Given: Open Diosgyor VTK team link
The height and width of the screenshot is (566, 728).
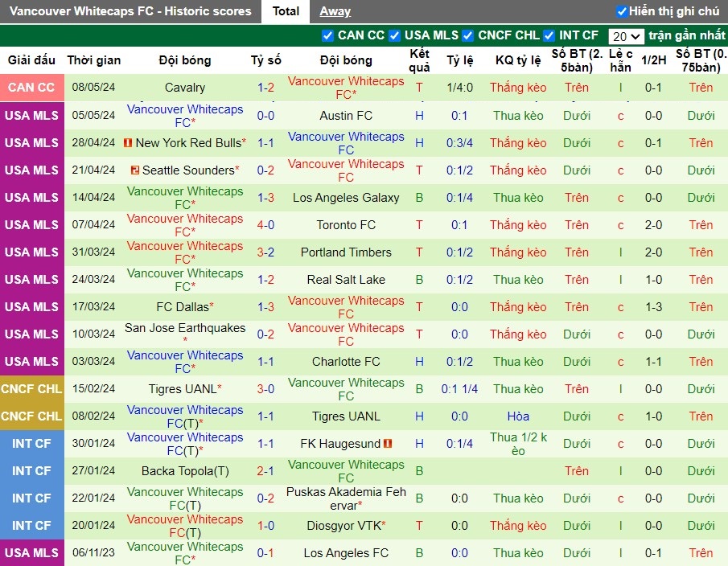Looking at the screenshot, I should (343, 526).
